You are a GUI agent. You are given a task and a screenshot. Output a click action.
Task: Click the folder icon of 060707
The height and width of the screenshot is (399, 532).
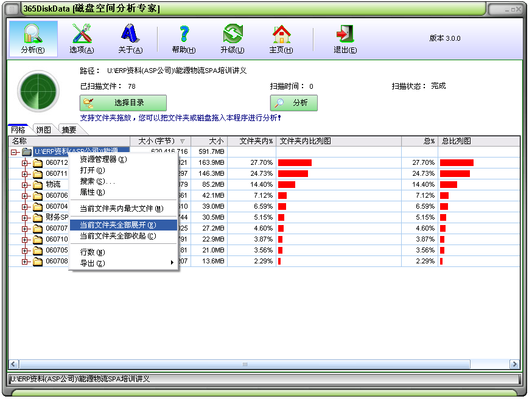(x=38, y=229)
